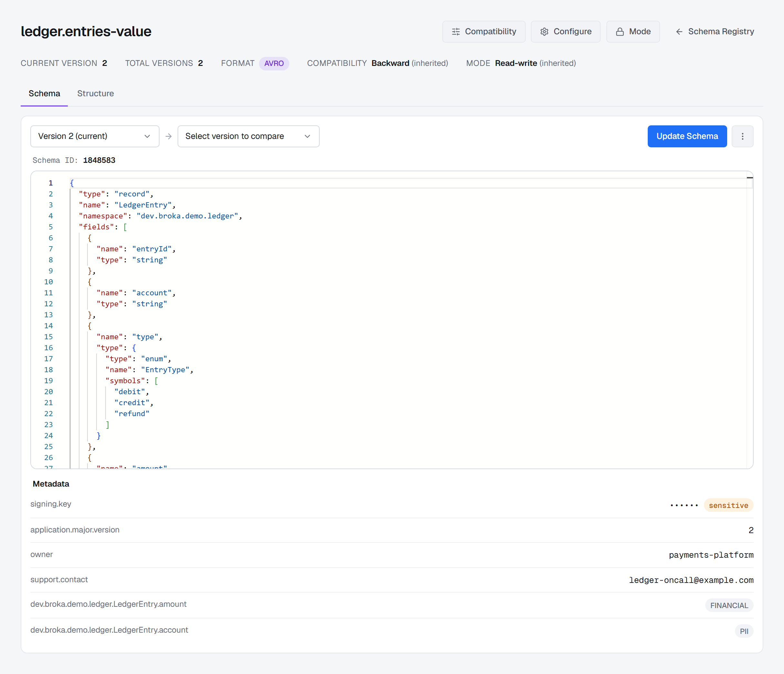The width and height of the screenshot is (784, 674).
Task: Click the PII tag on account field
Action: 744,631
